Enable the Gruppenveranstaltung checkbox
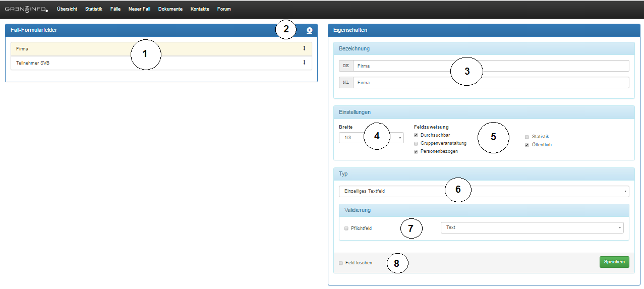This screenshot has height=289, width=644. pyautogui.click(x=416, y=143)
